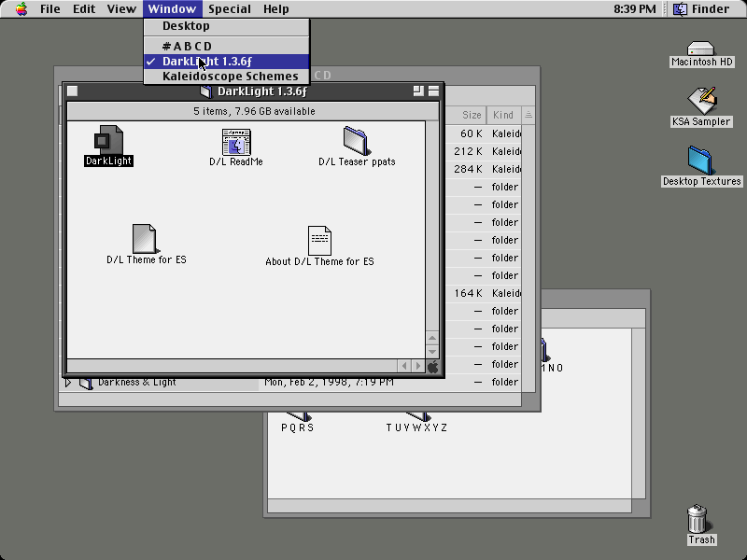Click the scroll right arrow in DarkLight window
Image resolution: width=747 pixels, height=560 pixels.
(418, 366)
